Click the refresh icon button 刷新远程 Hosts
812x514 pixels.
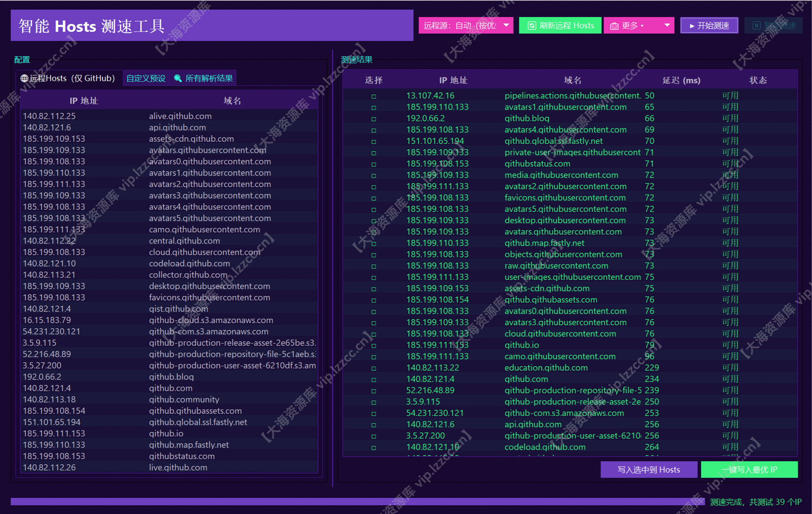pos(560,26)
